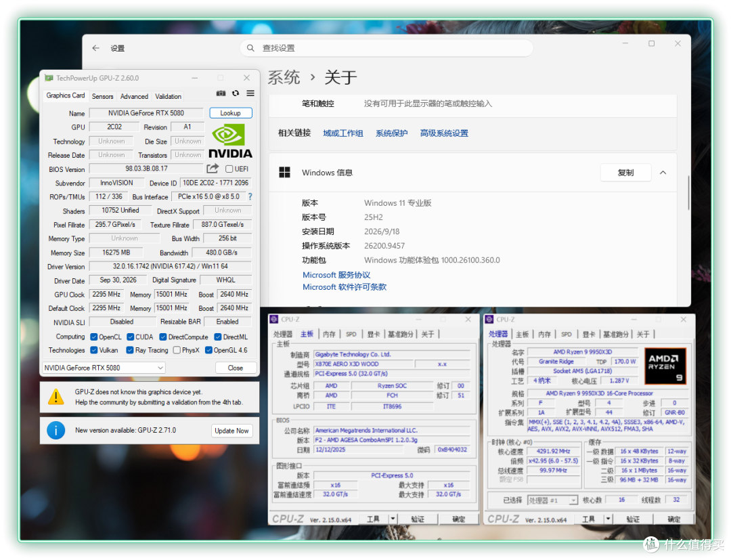This screenshot has width=731, height=560.
Task: Click the 查找设置 search field
Action: [x=386, y=48]
